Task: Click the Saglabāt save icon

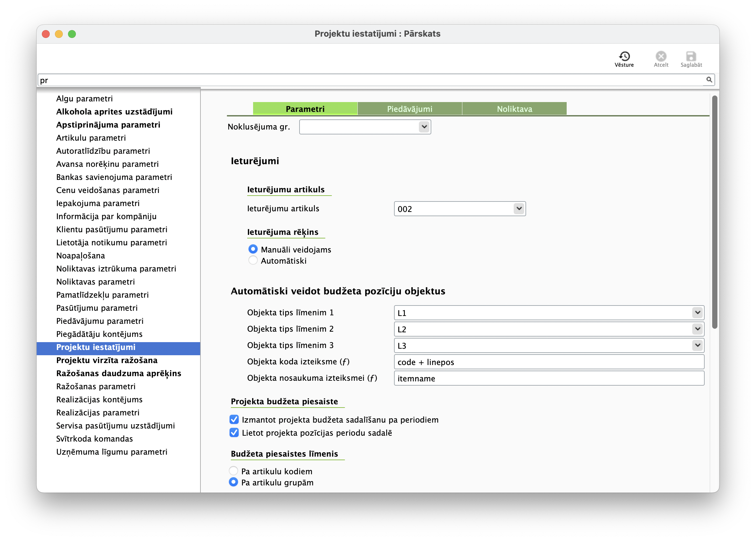Action: pos(691,56)
